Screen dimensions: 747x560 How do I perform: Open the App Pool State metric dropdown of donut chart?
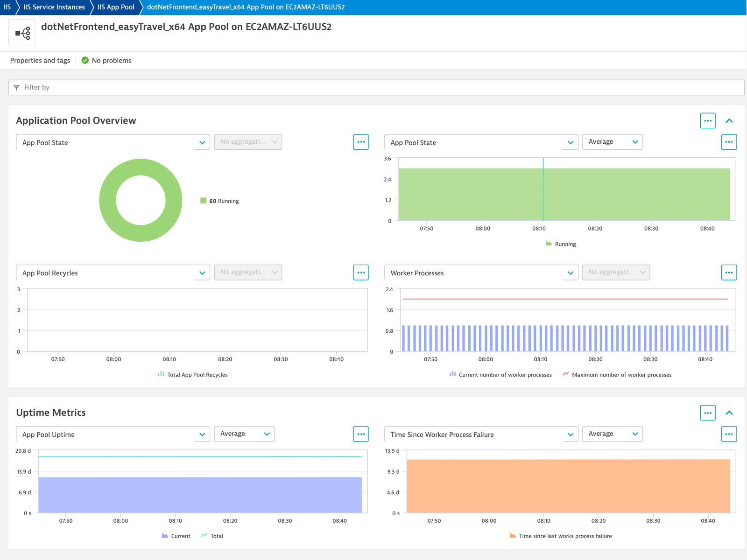tap(113, 142)
